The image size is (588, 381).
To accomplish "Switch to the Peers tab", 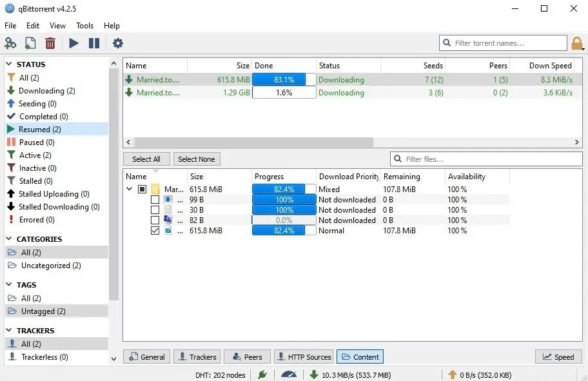I will [x=247, y=357].
